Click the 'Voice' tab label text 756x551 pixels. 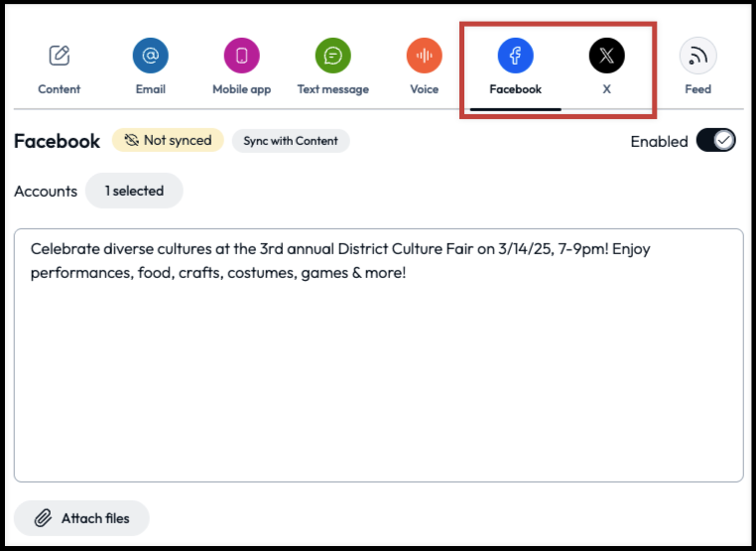click(425, 89)
